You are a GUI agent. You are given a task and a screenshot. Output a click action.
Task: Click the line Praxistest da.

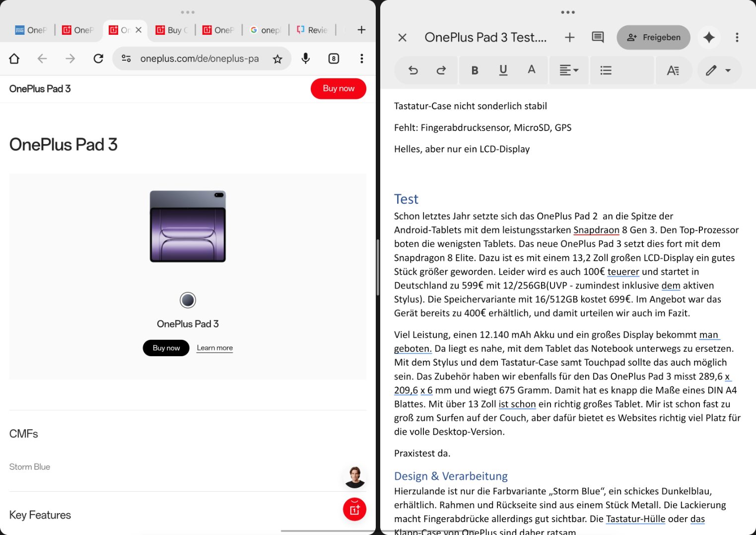pyautogui.click(x=422, y=453)
